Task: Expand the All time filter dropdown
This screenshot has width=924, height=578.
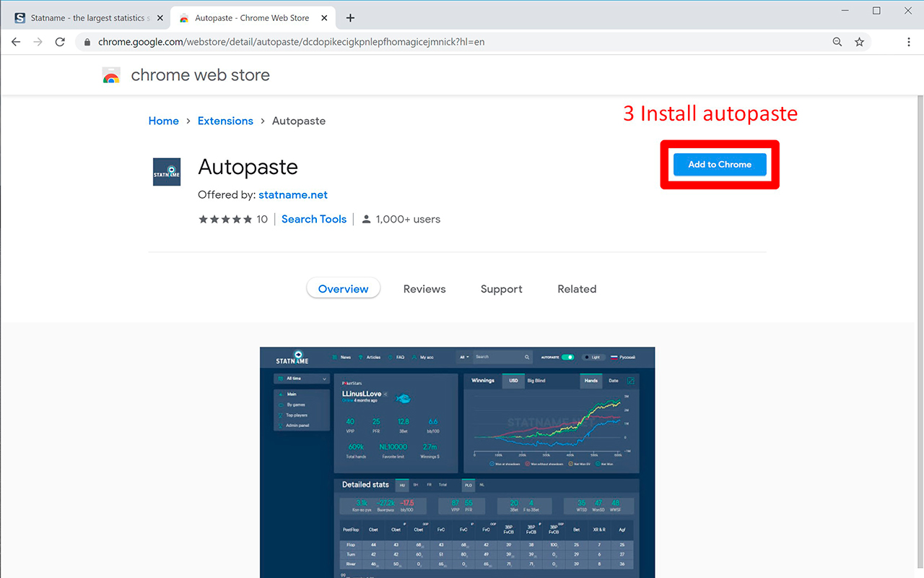Action: (301, 378)
